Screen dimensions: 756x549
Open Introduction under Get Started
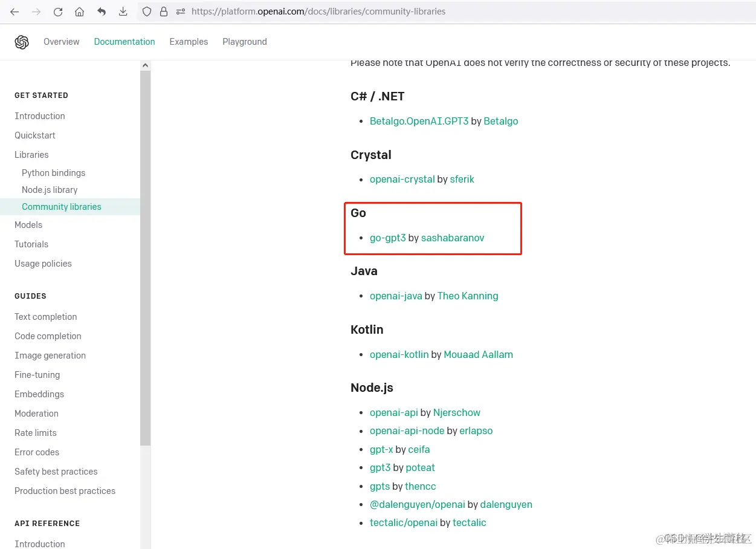(40, 116)
